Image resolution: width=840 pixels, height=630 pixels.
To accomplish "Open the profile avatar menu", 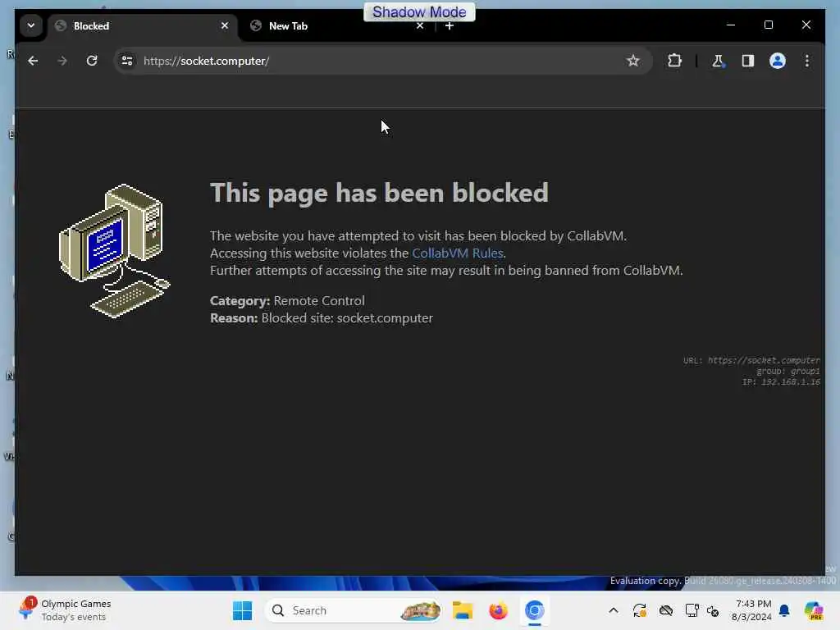I will [778, 61].
